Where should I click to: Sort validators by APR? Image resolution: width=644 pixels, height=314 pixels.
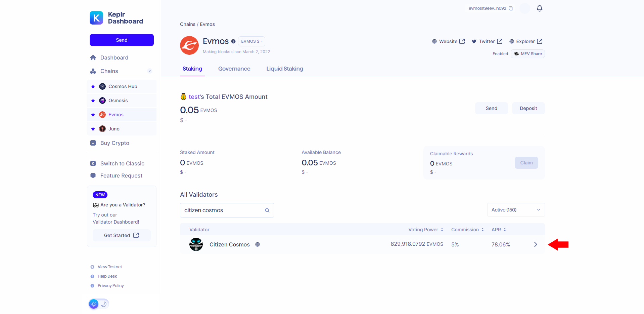(x=499, y=230)
